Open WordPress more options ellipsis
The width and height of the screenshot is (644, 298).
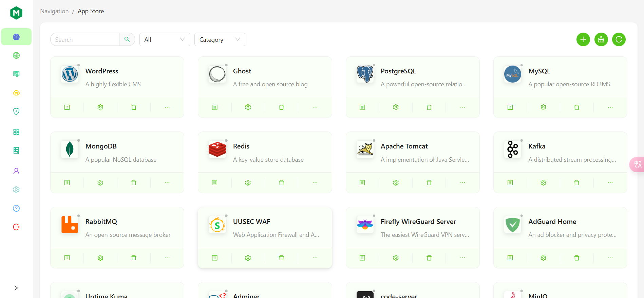[167, 107]
